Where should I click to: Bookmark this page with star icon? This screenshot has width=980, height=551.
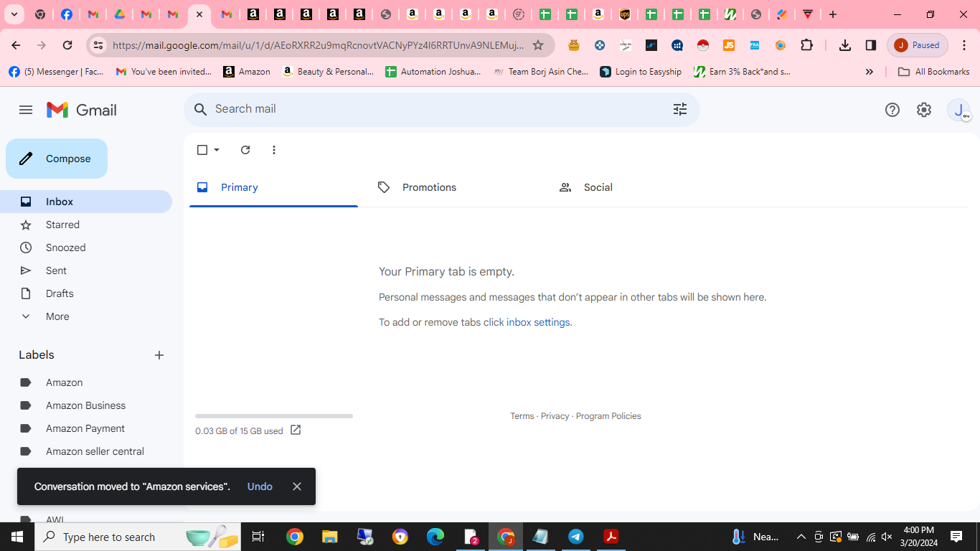(538, 45)
